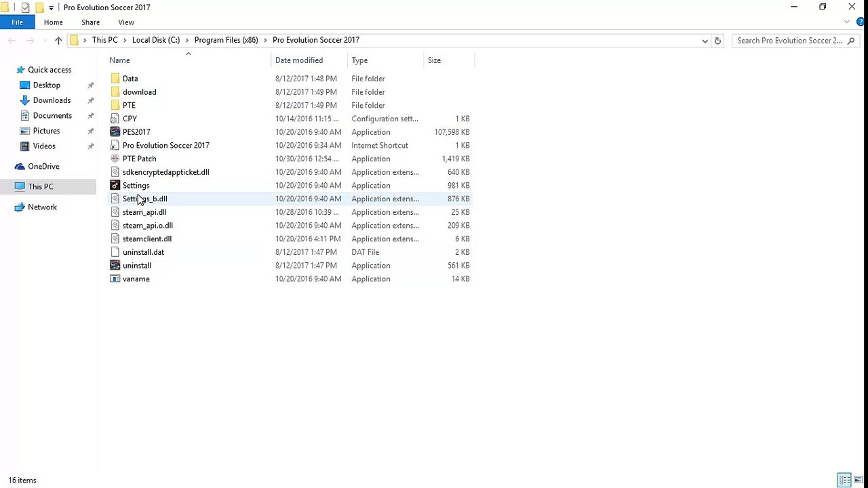The width and height of the screenshot is (868, 488).
Task: Switch to large icons view button
Action: pos(858,481)
